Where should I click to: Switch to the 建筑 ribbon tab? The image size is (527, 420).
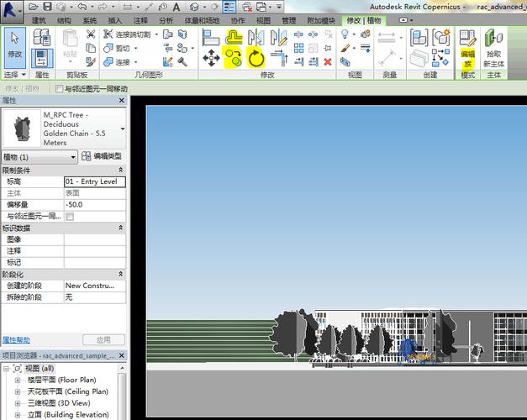[x=39, y=20]
